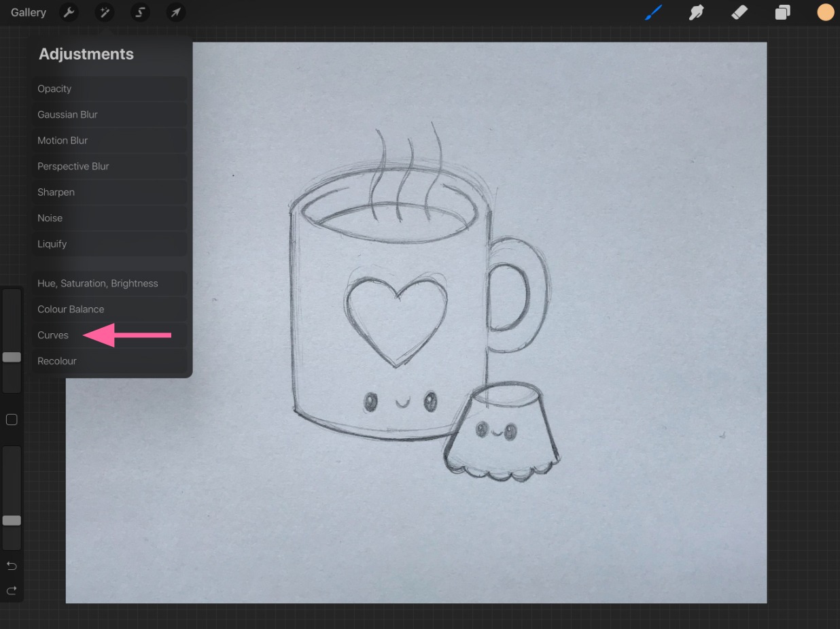
Task: Open the active color swatch
Action: pos(825,12)
